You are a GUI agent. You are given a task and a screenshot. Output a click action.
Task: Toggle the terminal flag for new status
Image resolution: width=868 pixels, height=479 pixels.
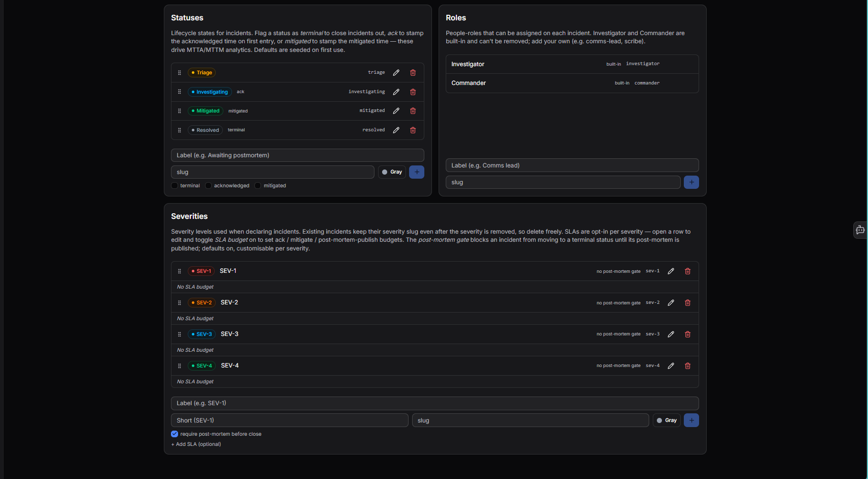point(175,186)
